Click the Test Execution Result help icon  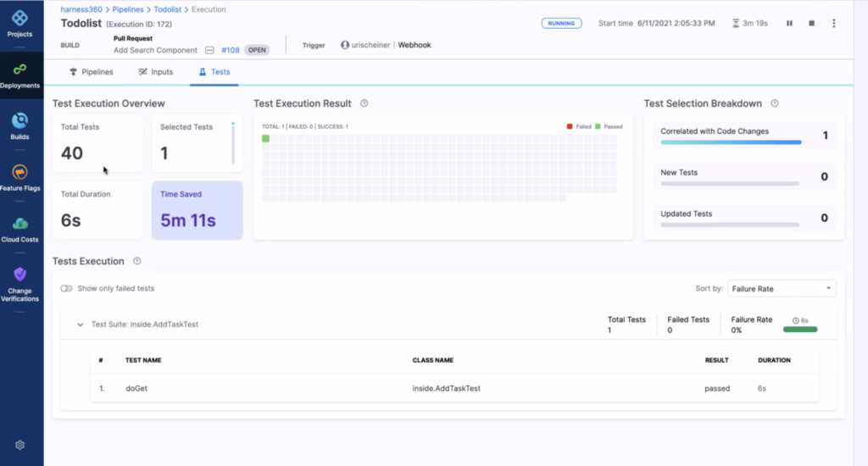[x=364, y=103]
